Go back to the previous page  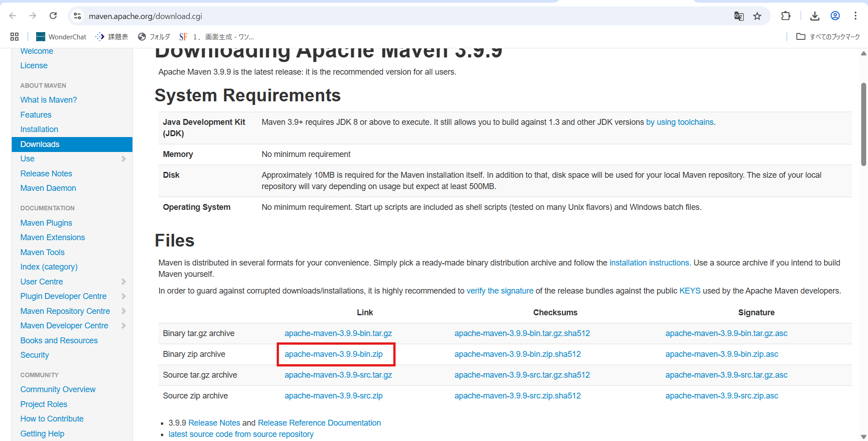(13, 16)
